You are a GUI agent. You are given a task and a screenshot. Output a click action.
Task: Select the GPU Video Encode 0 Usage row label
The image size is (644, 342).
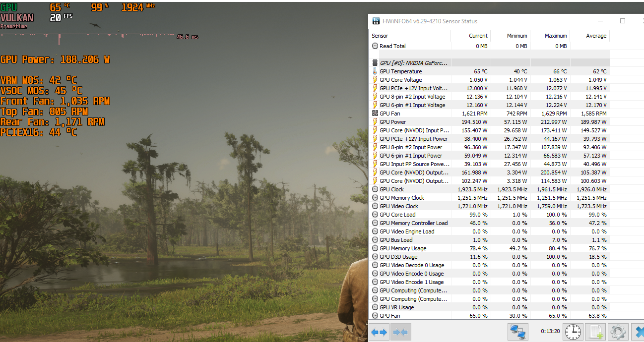click(x=412, y=274)
